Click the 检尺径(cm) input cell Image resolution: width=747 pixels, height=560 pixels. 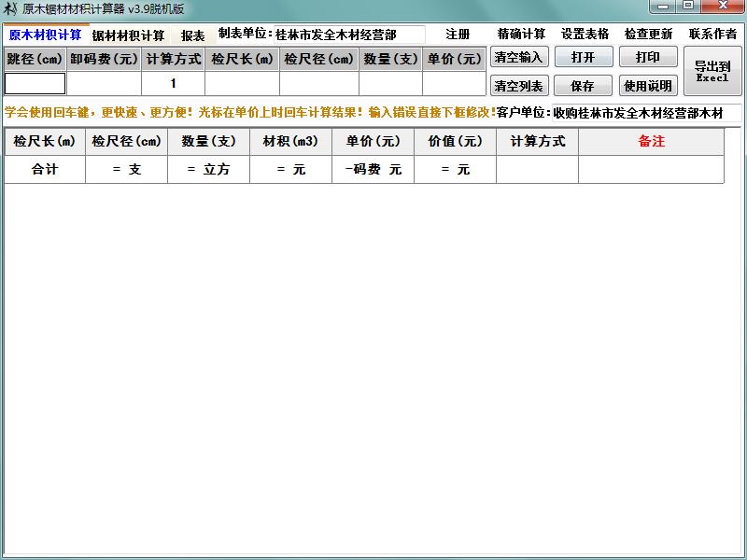coord(319,83)
